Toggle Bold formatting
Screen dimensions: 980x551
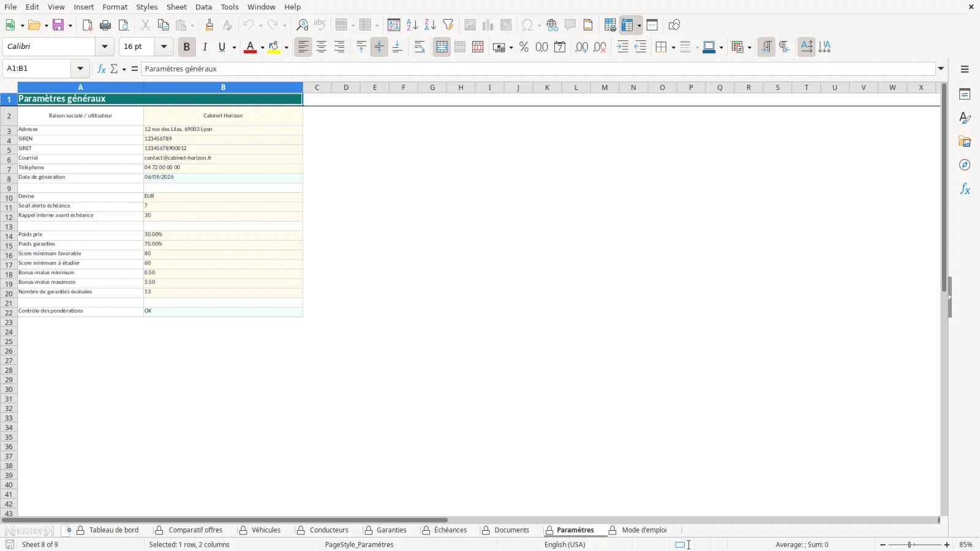point(187,47)
